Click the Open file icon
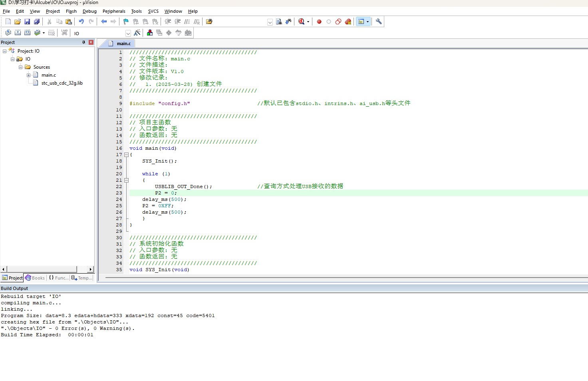The height and width of the screenshot is (381, 588). click(18, 22)
